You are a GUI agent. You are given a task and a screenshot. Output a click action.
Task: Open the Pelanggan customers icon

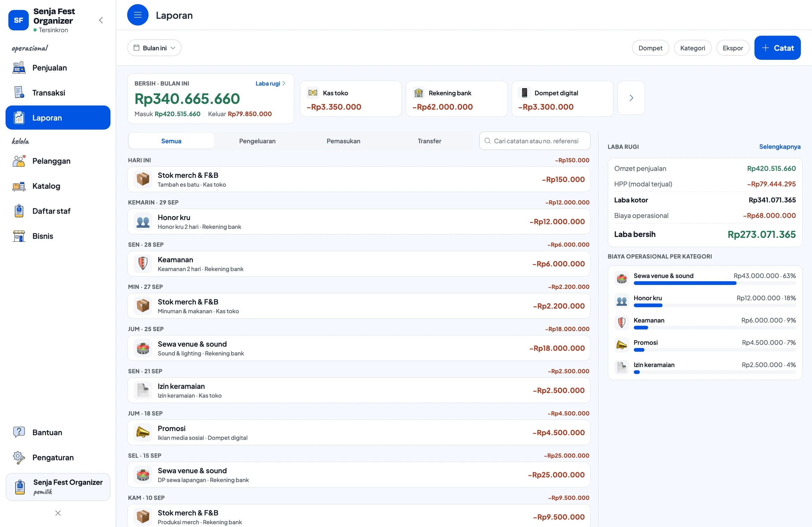[19, 161]
